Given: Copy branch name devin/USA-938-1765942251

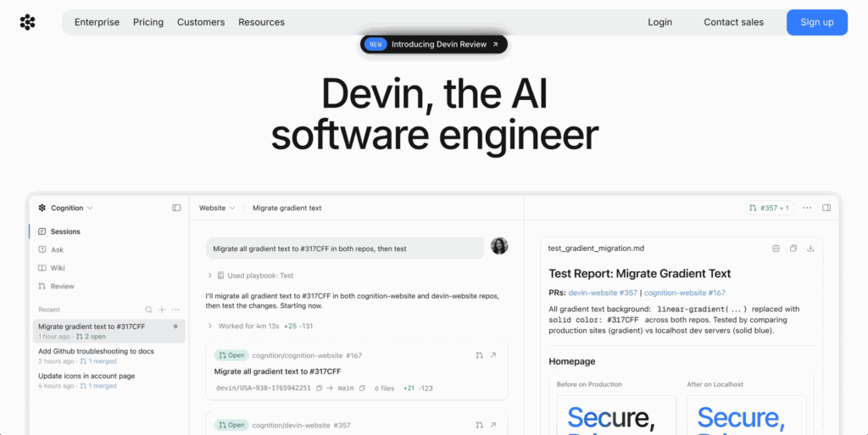Looking at the screenshot, I should pyautogui.click(x=319, y=388).
